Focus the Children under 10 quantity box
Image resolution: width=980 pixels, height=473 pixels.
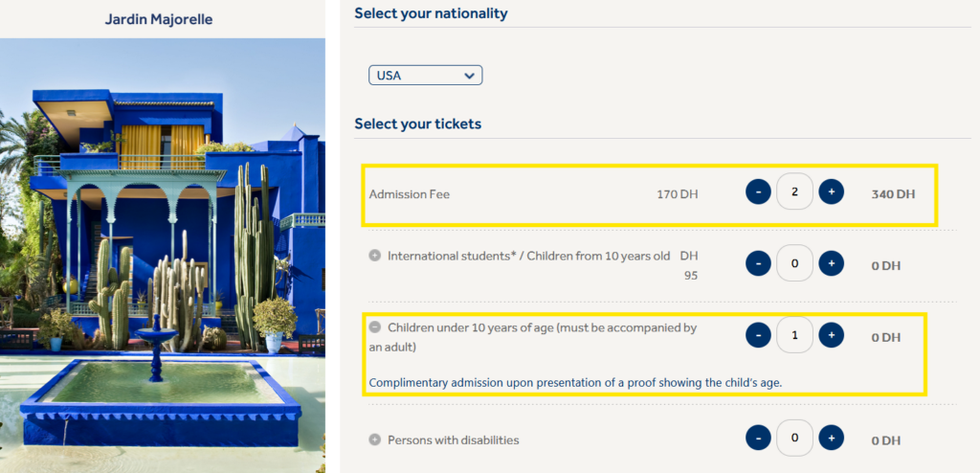point(794,335)
